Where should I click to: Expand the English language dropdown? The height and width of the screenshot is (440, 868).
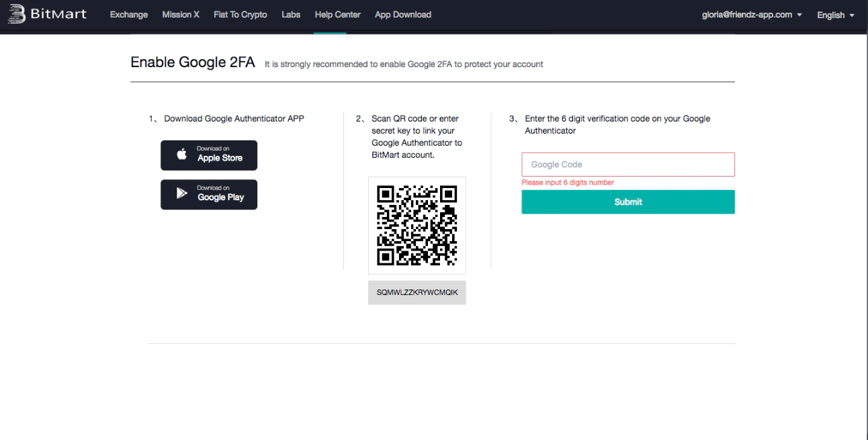click(x=835, y=15)
